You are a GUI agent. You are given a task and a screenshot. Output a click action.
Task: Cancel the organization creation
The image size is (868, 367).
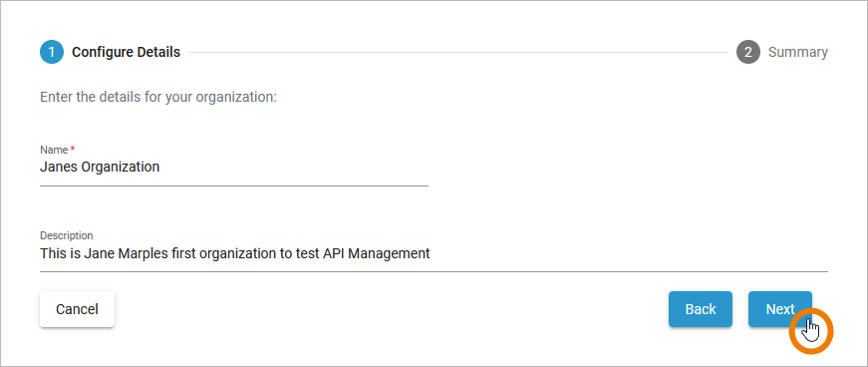point(77,309)
